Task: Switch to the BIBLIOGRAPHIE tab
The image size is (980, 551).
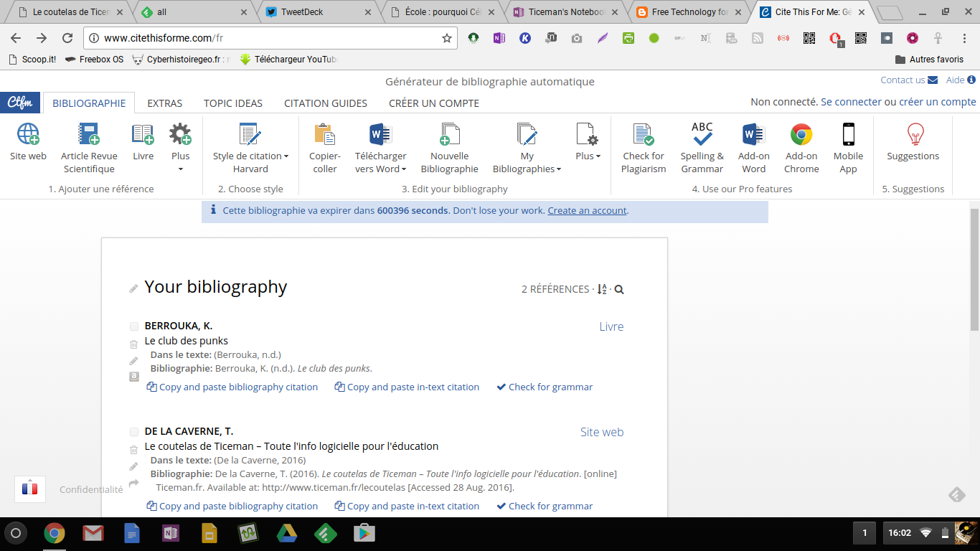Action: (89, 103)
